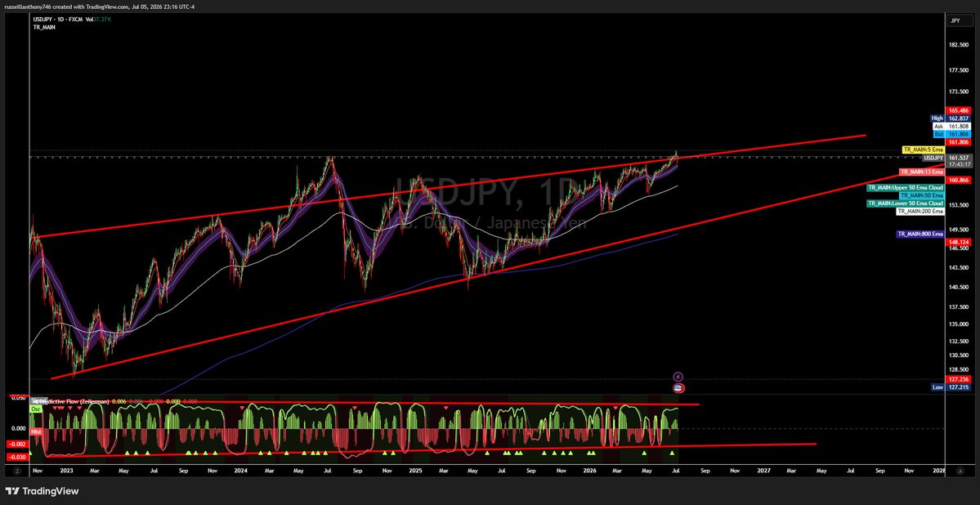The width and height of the screenshot is (980, 505).
Task: Click 140.500 on the price axis
Action: coord(957,287)
